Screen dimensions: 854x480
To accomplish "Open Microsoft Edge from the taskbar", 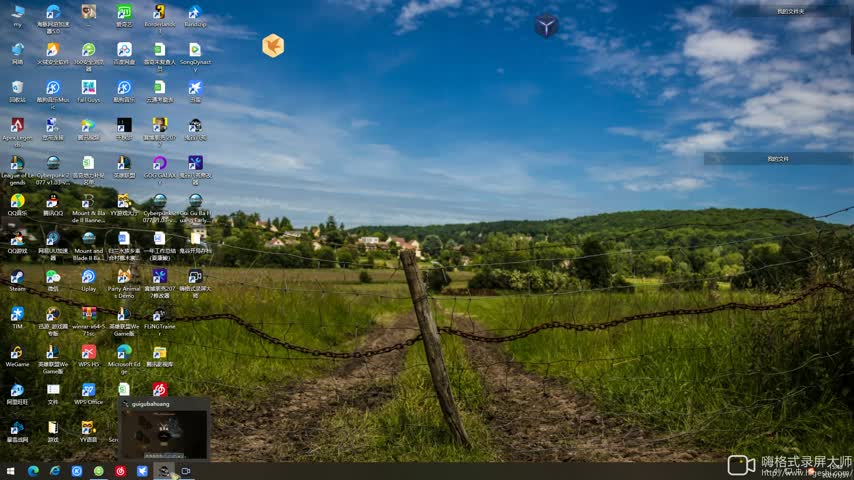I will coord(33,471).
